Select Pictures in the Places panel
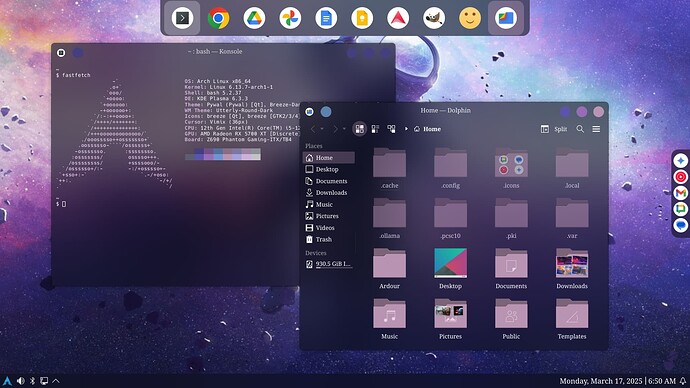The height and width of the screenshot is (388, 690). coord(329,216)
